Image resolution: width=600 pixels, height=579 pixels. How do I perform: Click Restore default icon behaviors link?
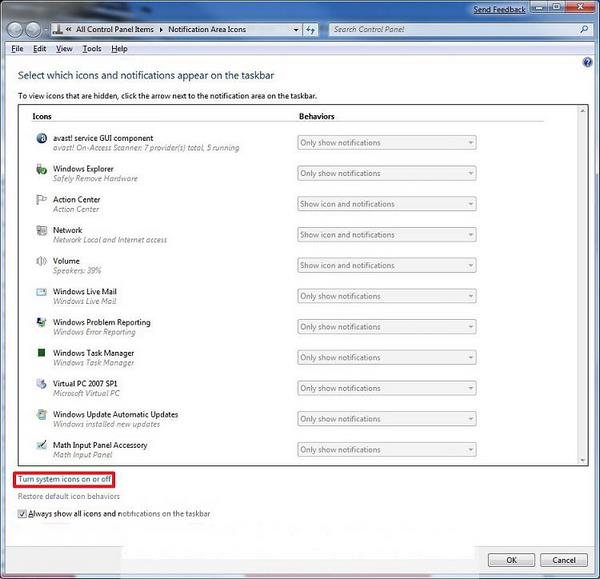click(69, 496)
